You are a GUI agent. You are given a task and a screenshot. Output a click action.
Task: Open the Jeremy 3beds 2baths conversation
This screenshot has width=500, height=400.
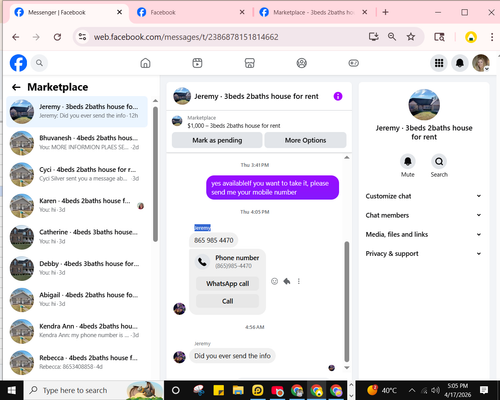[x=77, y=111]
